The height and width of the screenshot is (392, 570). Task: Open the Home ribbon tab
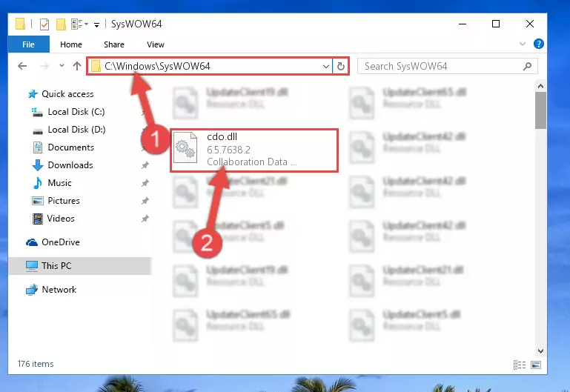click(71, 44)
